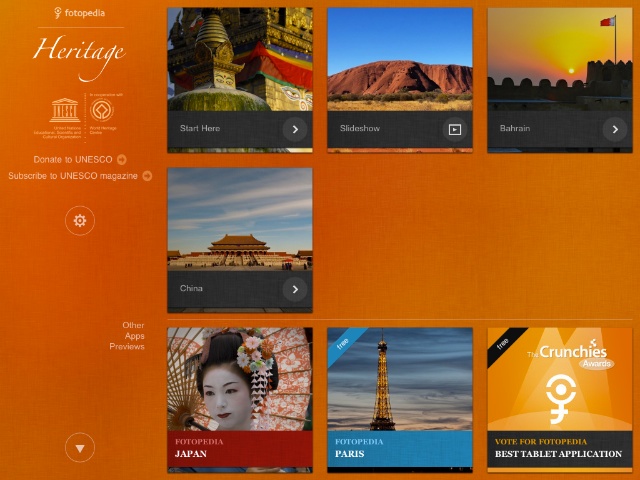The width and height of the screenshot is (640, 480).
Task: Click the UNESCO temple logo
Action: (x=64, y=110)
